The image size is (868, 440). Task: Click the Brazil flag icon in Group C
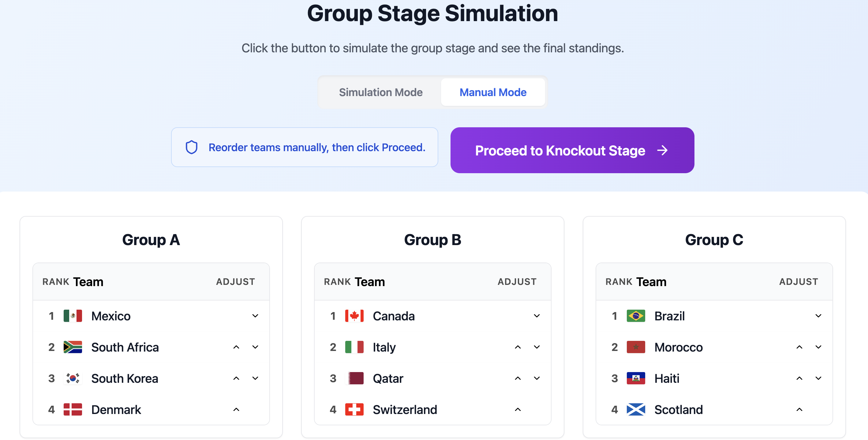click(x=636, y=316)
